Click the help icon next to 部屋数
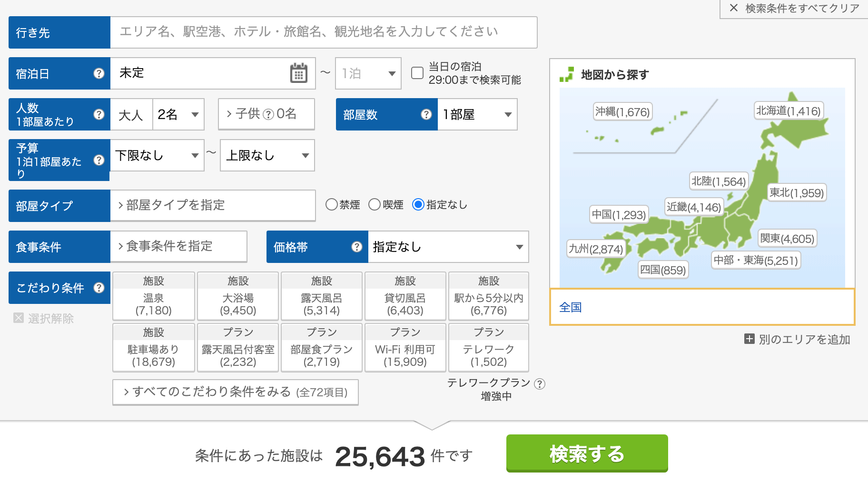 point(425,114)
